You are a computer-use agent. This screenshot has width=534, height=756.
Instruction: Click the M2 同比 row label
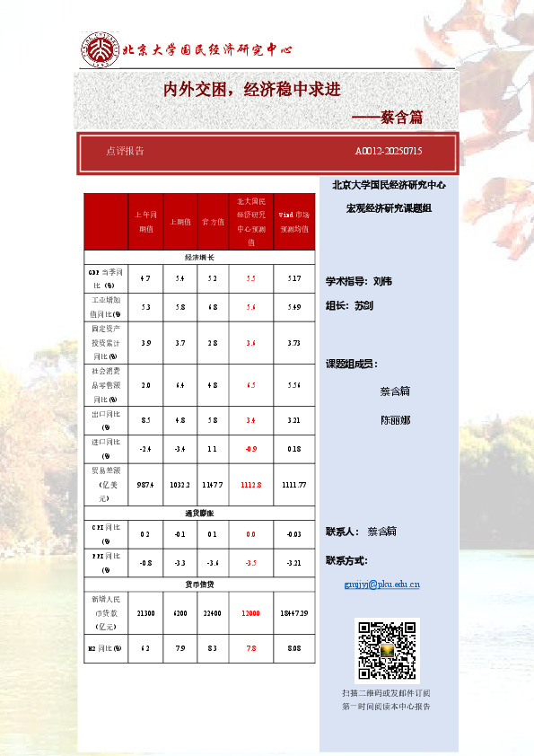click(x=105, y=648)
